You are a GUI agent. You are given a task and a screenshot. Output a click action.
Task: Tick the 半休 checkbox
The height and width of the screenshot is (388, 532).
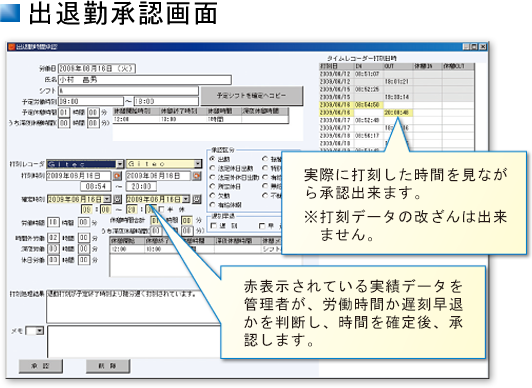162,210
